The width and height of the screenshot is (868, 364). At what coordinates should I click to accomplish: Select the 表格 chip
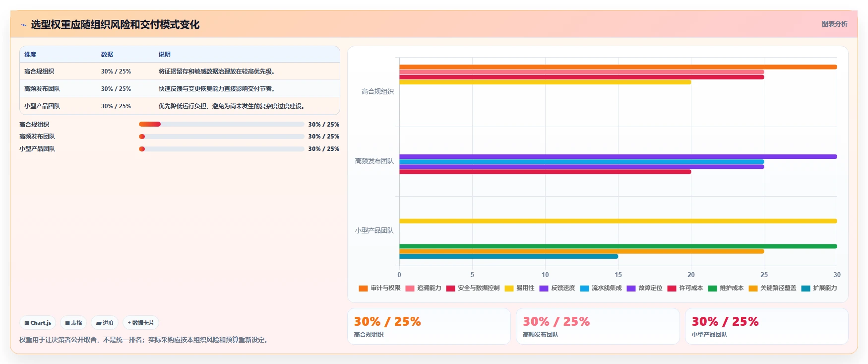click(73, 323)
